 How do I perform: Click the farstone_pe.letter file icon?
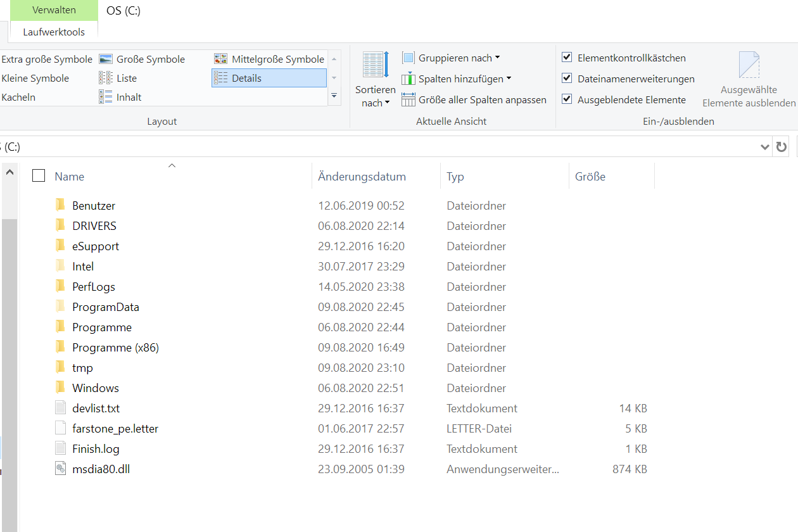click(60, 428)
